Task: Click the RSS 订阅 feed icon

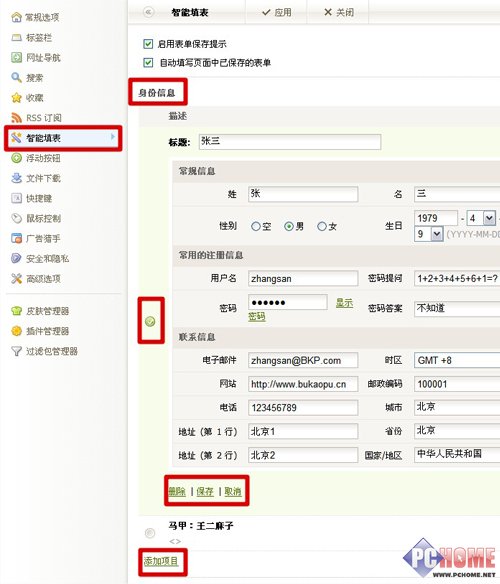Action: coord(16,118)
